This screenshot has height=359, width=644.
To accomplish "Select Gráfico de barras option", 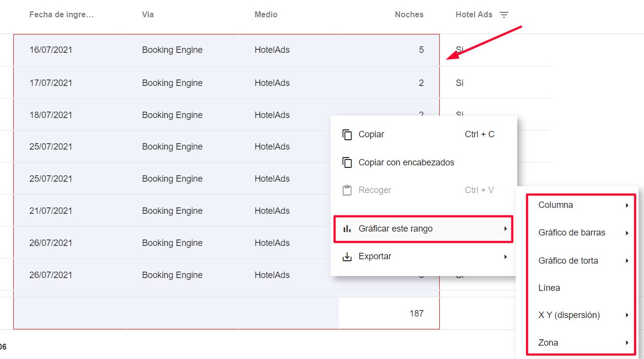I will (x=571, y=233).
